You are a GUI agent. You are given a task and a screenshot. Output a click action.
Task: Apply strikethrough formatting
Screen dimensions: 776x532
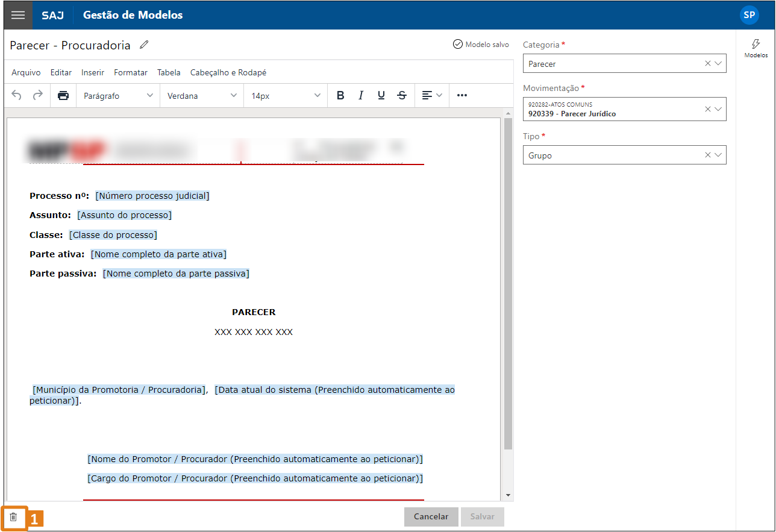click(x=402, y=95)
